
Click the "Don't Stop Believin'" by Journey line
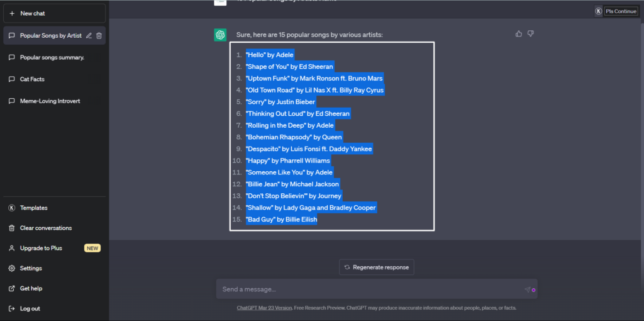(x=294, y=196)
